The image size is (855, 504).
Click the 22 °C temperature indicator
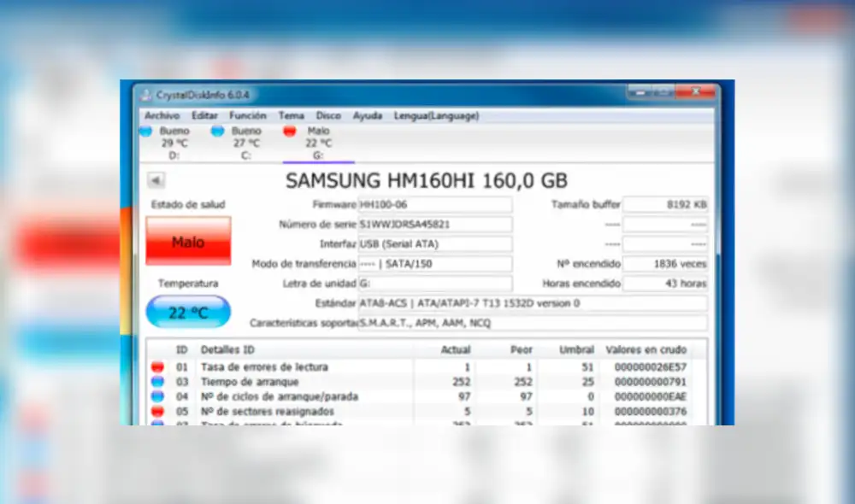[187, 311]
